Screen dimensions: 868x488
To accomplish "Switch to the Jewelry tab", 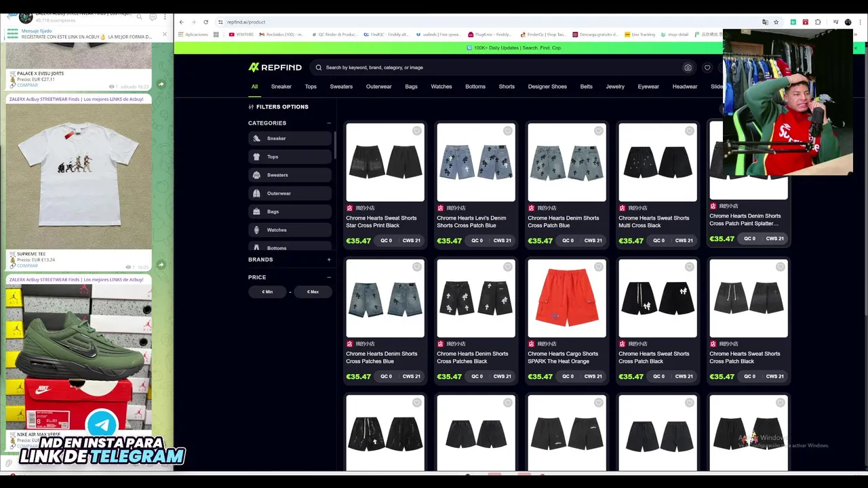I will coord(615,87).
